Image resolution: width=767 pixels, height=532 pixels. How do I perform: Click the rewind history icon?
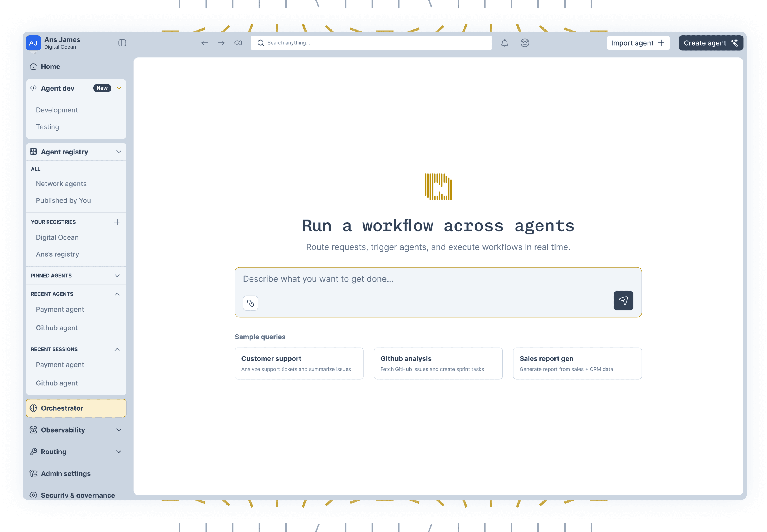[x=238, y=43]
